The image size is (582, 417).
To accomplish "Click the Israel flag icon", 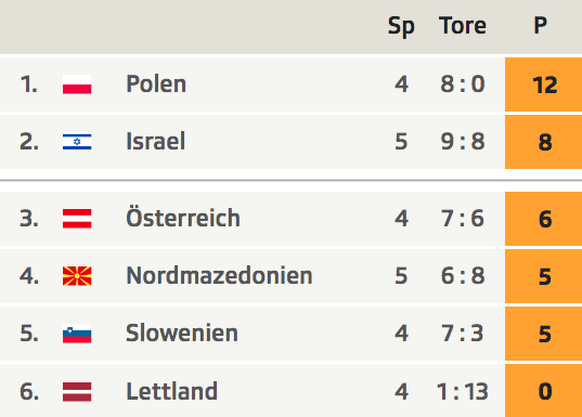I will [77, 142].
